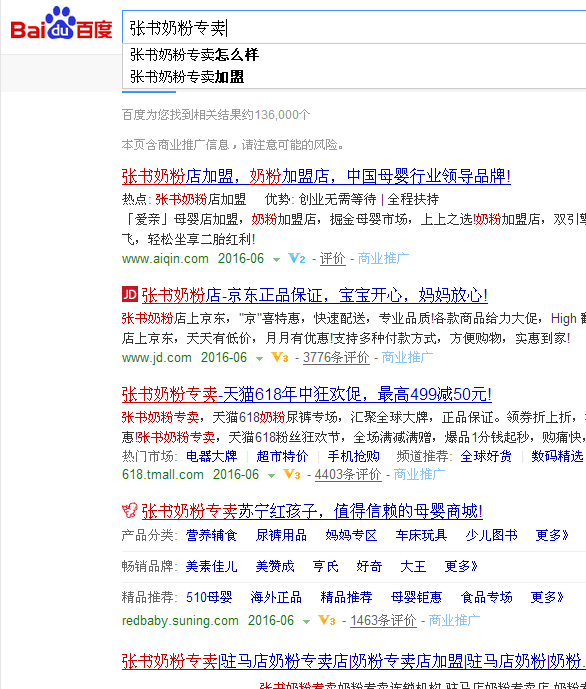Click 张书奶粉店加盟 hotspot text
Viewport: 586px width, 689px height.
tap(200, 199)
